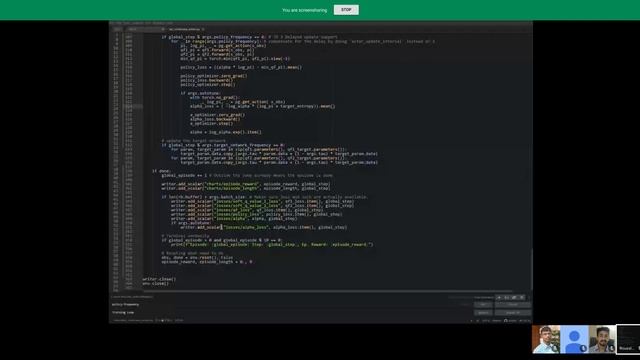
Task: Select the first participant's video thumbnail on the left
Action: [x=546, y=339]
